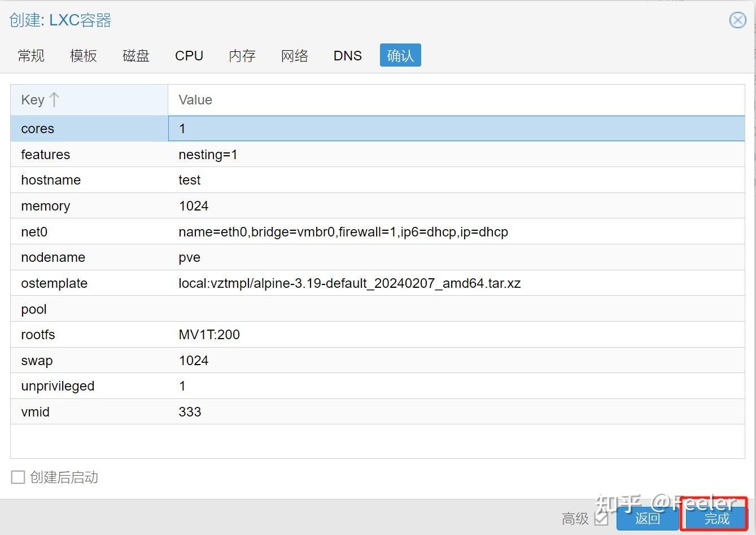756x535 pixels.
Task: Switch to the DNS tab
Action: click(347, 55)
